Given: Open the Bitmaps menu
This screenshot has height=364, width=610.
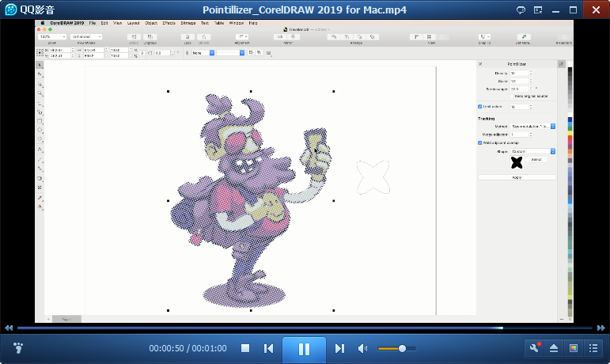Looking at the screenshot, I should click(x=188, y=23).
